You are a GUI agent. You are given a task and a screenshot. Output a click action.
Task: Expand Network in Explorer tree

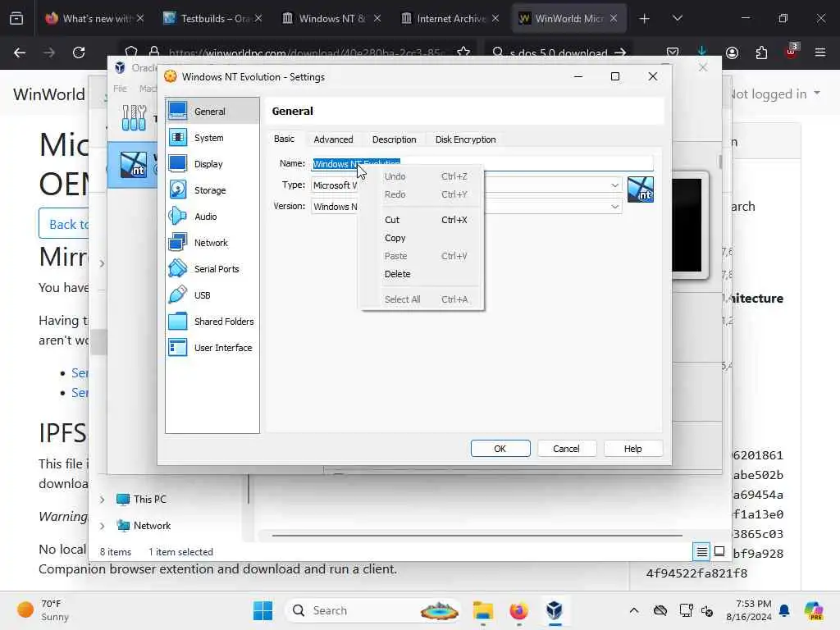tap(103, 526)
